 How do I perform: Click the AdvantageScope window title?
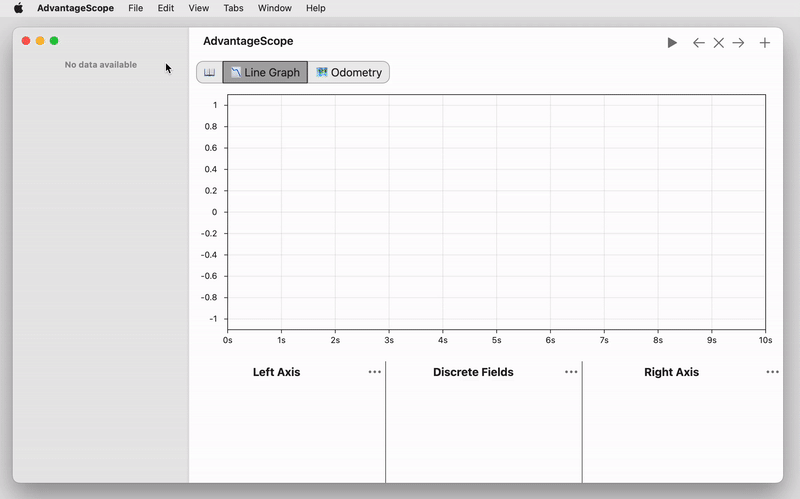pyautogui.click(x=248, y=41)
